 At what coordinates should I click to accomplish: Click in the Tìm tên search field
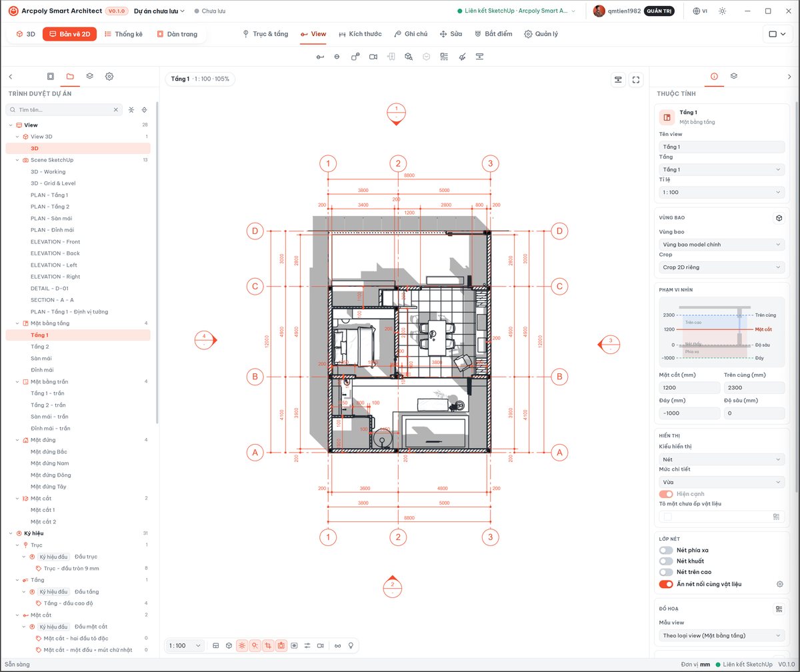click(x=64, y=109)
